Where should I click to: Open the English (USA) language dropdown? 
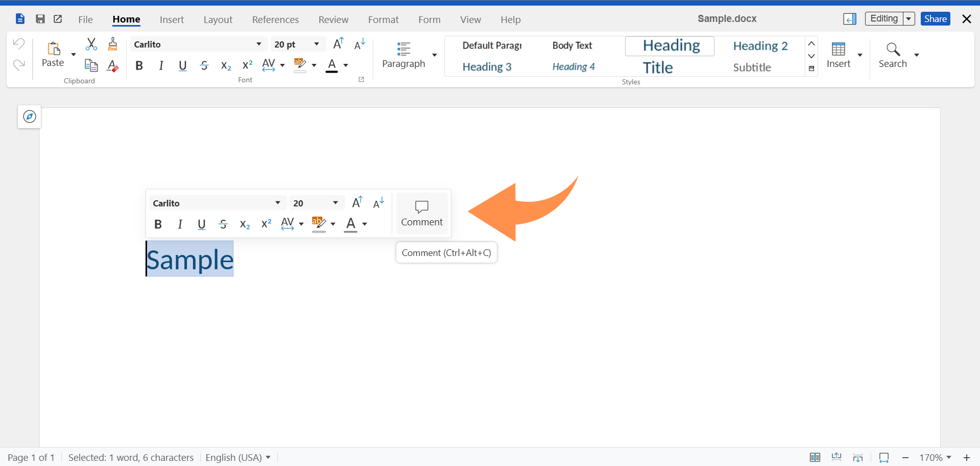pyautogui.click(x=238, y=457)
